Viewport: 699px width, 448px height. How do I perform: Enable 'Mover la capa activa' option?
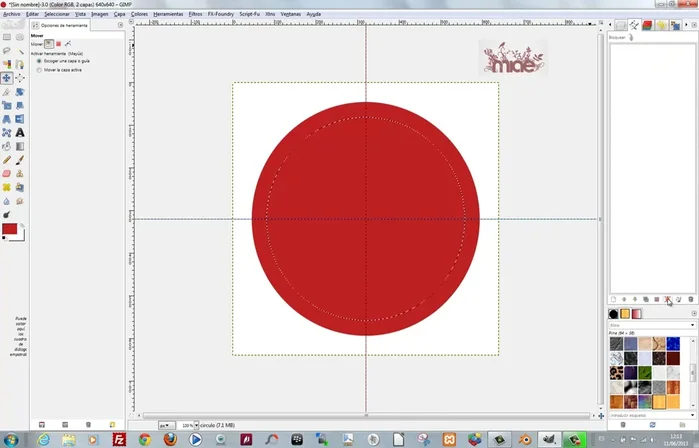tap(39, 71)
